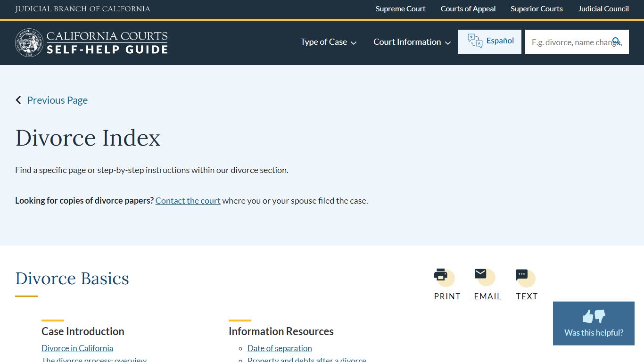Click the thumbs up/down feedback icon
This screenshot has height=362, width=644.
tap(594, 316)
